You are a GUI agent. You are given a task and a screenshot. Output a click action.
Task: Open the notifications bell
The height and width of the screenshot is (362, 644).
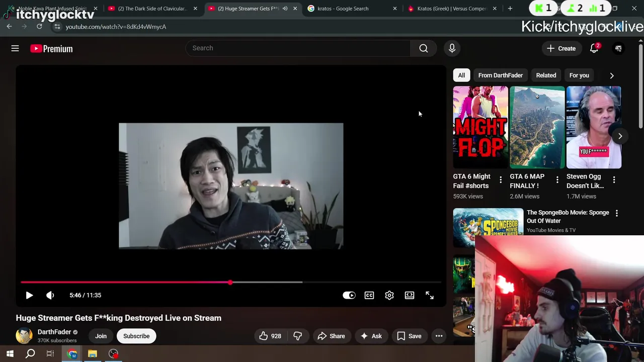pos(594,48)
